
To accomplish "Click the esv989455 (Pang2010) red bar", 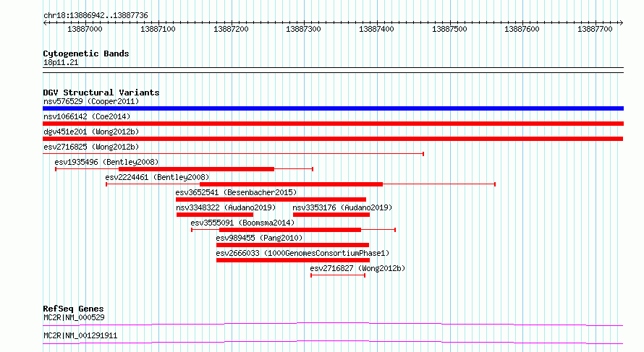I will tap(292, 245).
